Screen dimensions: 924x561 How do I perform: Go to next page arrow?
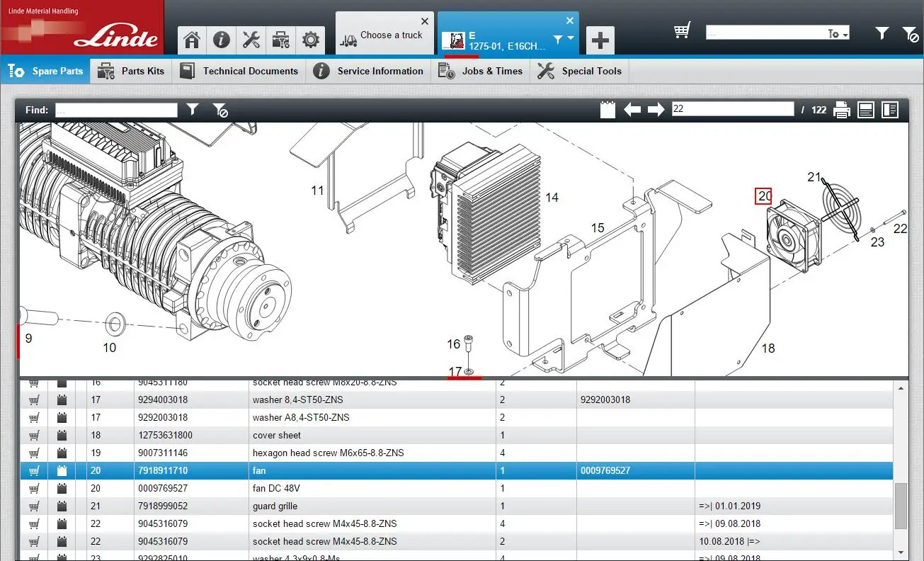[x=656, y=110]
